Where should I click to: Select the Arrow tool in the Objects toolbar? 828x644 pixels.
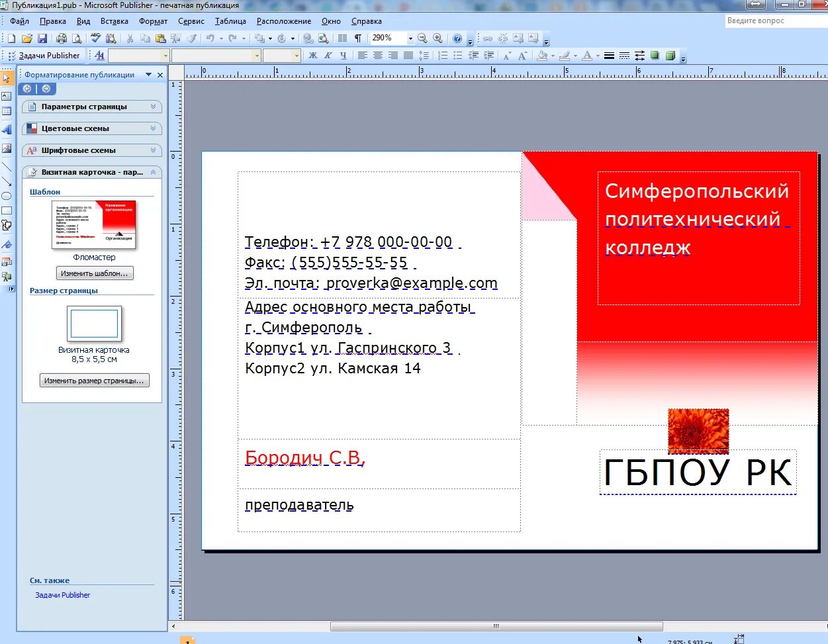point(7,181)
